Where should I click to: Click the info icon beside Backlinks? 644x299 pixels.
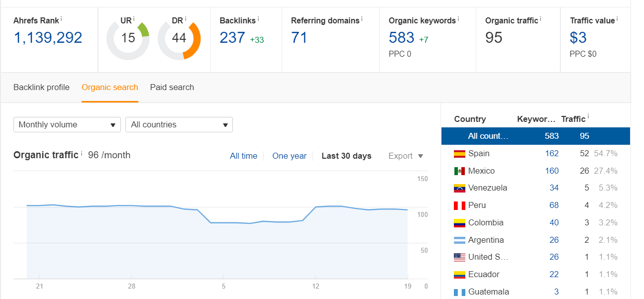point(258,19)
